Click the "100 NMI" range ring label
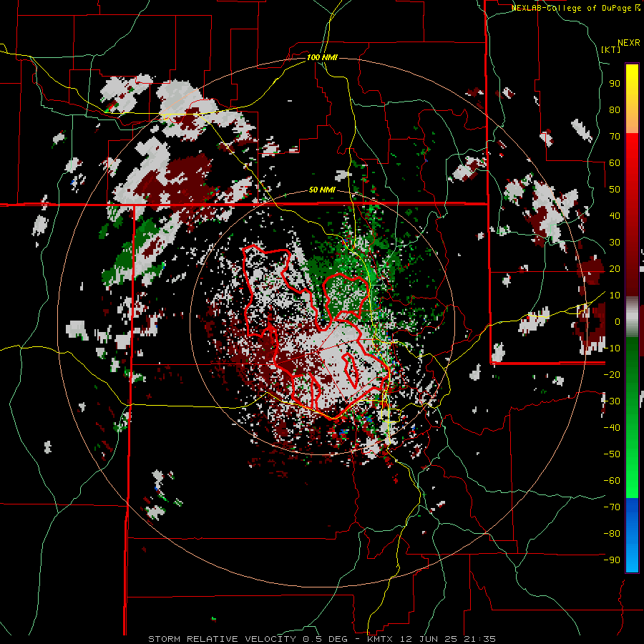644x644 pixels. click(322, 57)
